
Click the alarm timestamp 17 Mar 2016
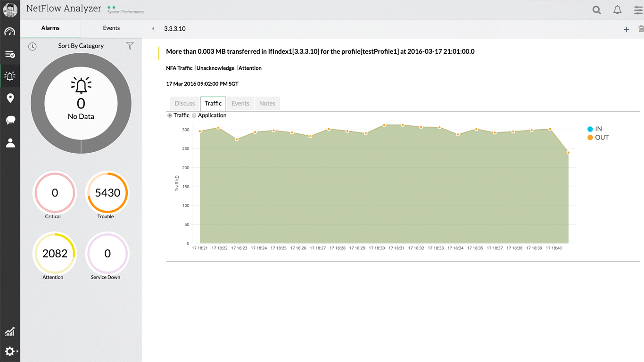coord(202,84)
